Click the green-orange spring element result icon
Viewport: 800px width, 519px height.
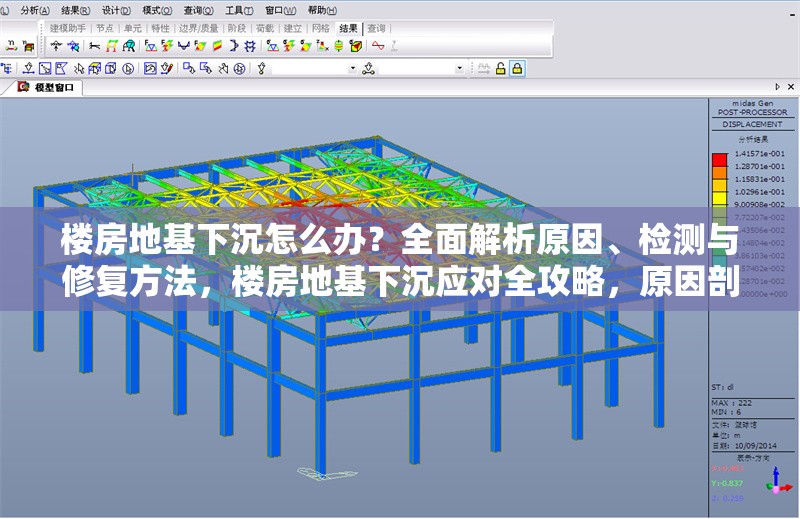pyautogui.click(x=338, y=46)
